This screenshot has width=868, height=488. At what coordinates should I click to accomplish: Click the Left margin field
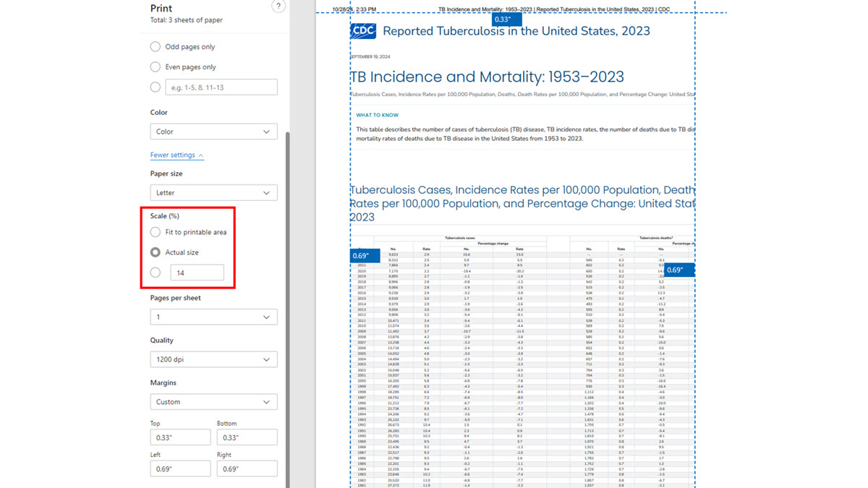[x=180, y=468]
